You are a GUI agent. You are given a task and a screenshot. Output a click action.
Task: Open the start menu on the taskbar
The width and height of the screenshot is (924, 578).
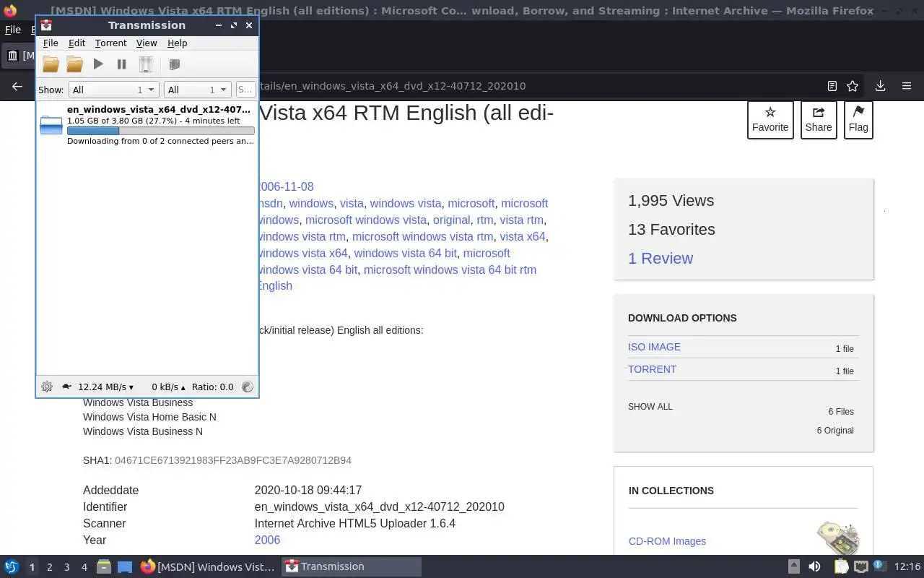pos(11,567)
